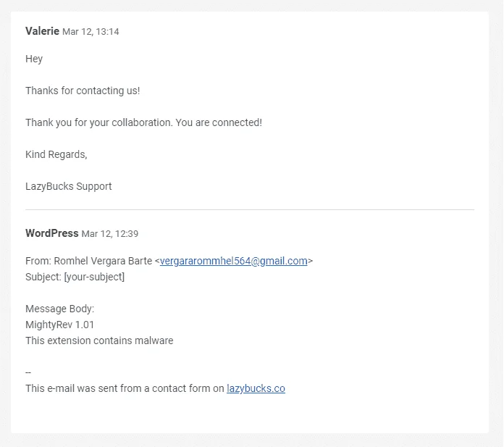Click the MightyRev 1.01 text
Viewport: 504px width, 447px height.
tap(60, 325)
